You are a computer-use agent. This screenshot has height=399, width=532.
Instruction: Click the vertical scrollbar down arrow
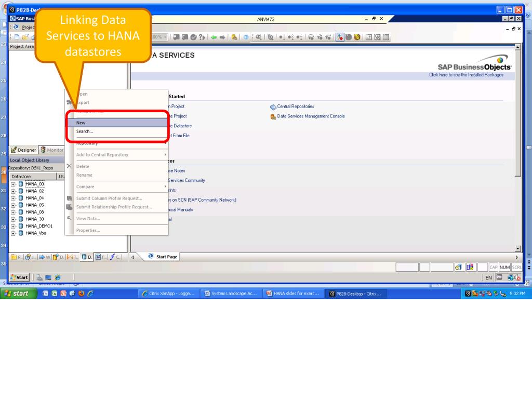tap(518, 248)
